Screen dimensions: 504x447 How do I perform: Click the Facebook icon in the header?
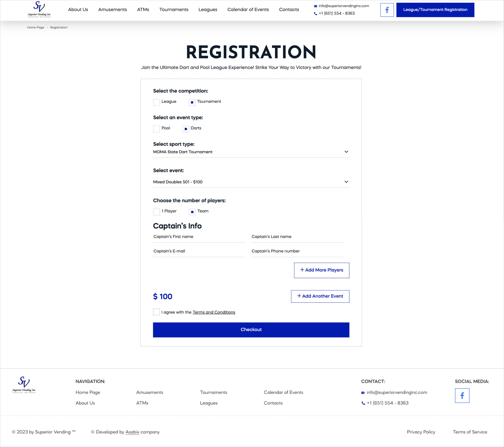coord(387,10)
